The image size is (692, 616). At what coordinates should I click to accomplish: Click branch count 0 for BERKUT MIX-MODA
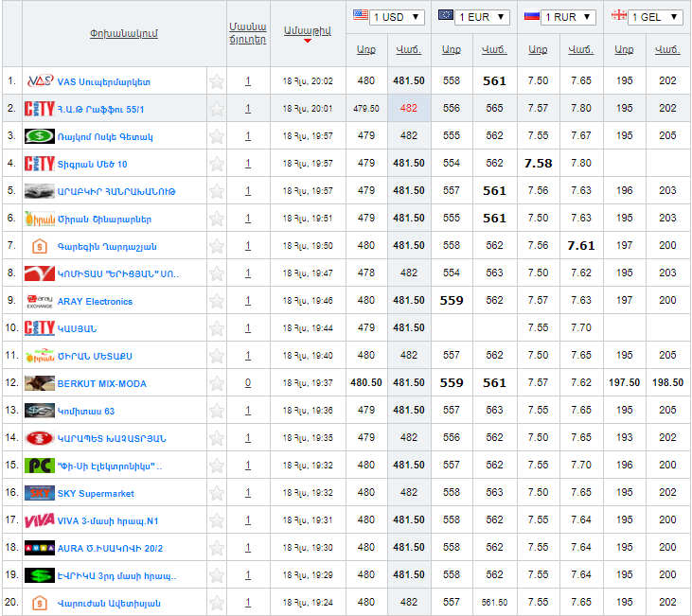[x=248, y=382]
